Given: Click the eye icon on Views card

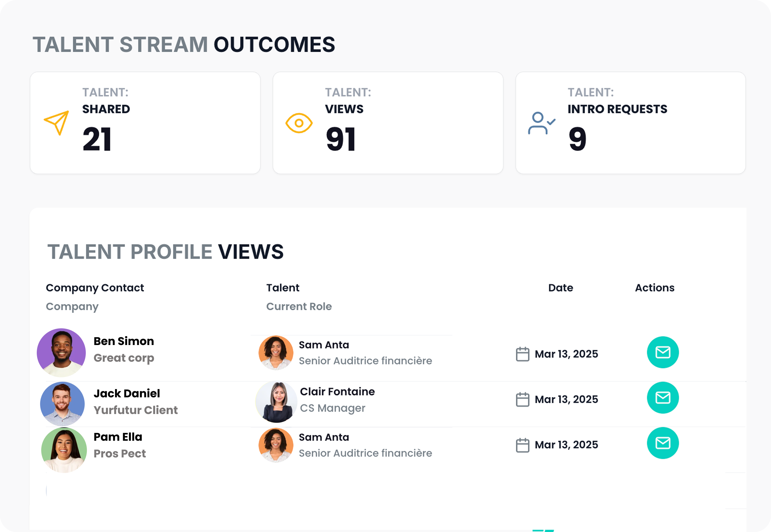Looking at the screenshot, I should pos(299,123).
